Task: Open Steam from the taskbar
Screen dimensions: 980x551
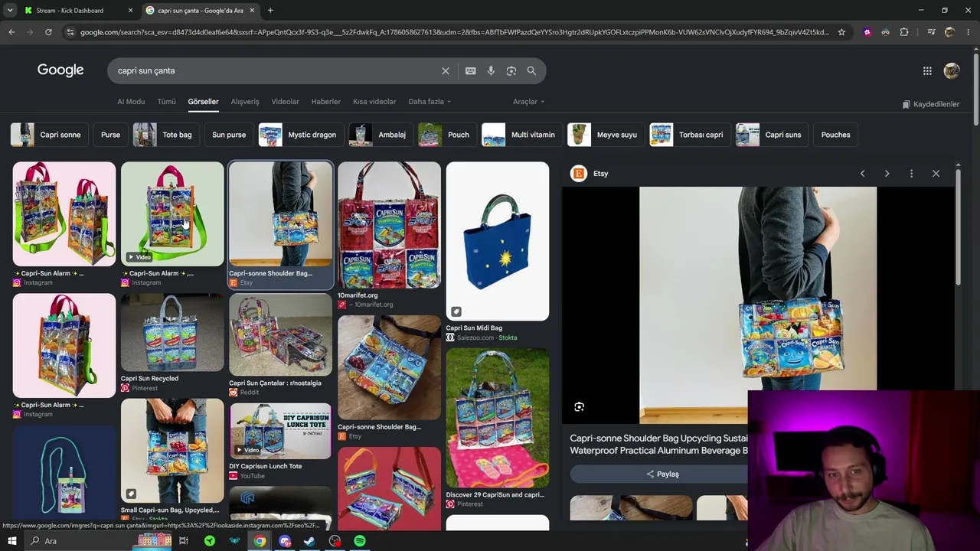Action: coord(309,541)
